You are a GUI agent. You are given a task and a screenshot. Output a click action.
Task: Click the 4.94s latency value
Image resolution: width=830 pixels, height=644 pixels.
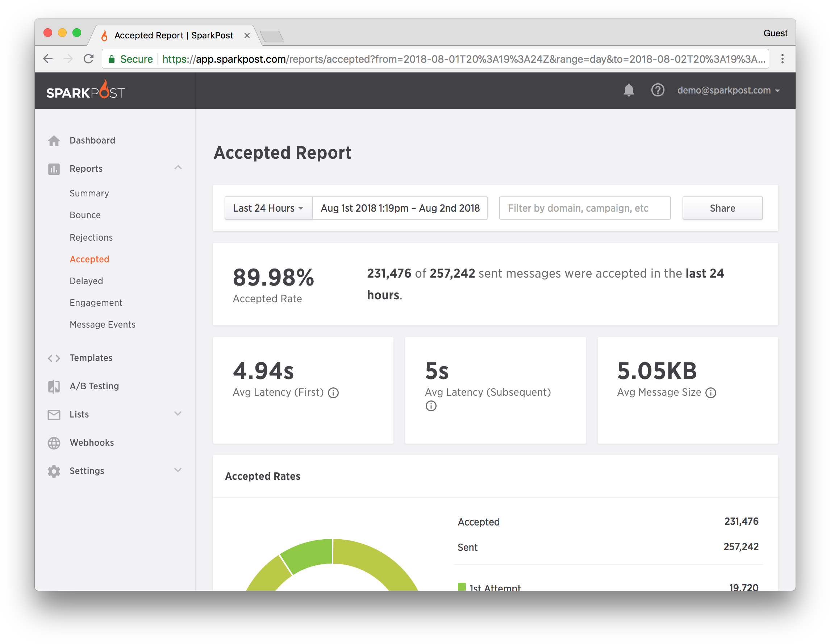[x=263, y=371]
